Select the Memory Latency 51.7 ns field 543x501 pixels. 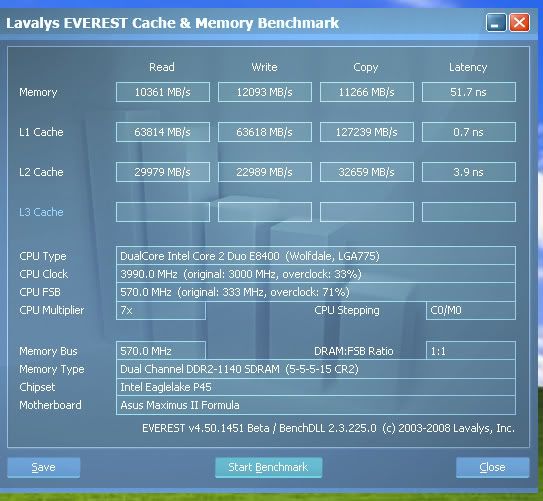pos(469,92)
